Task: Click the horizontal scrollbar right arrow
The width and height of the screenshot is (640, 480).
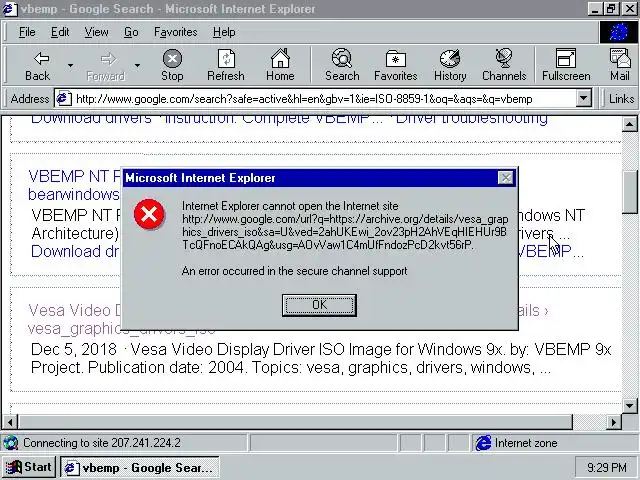Action: [x=613, y=422]
